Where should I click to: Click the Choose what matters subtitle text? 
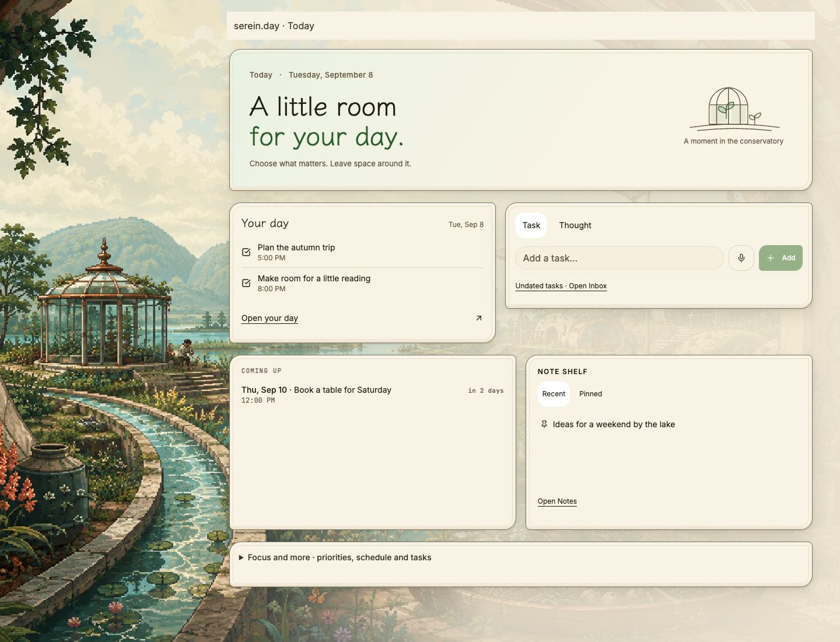tap(330, 163)
